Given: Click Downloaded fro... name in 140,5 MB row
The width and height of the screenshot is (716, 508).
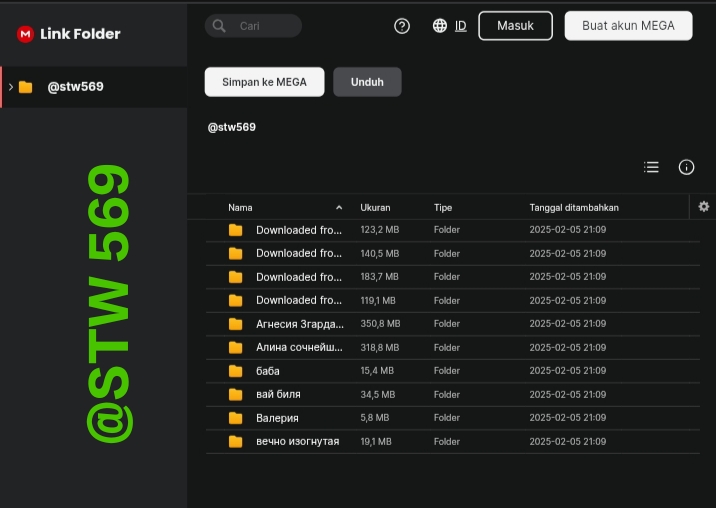Looking at the screenshot, I should coord(299,253).
